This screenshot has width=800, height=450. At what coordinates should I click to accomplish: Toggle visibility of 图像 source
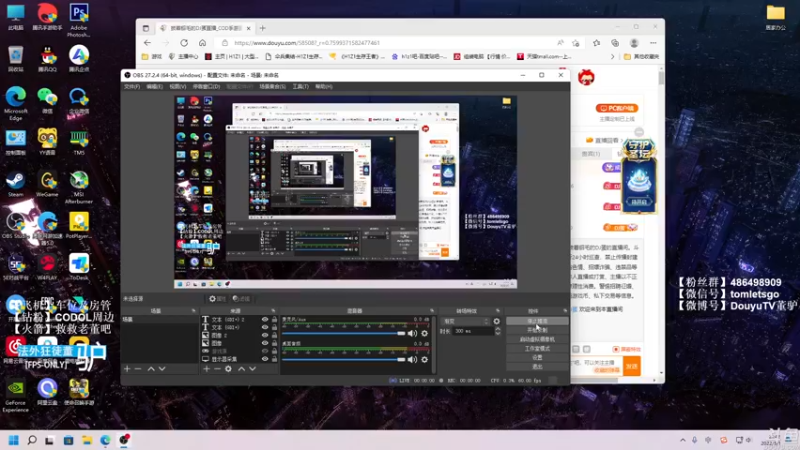pos(265,343)
